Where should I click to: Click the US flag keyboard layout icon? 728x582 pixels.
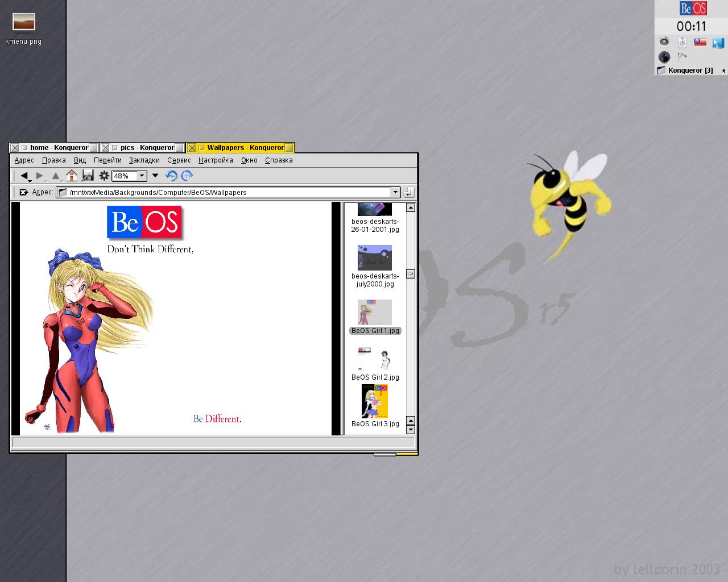click(x=700, y=42)
